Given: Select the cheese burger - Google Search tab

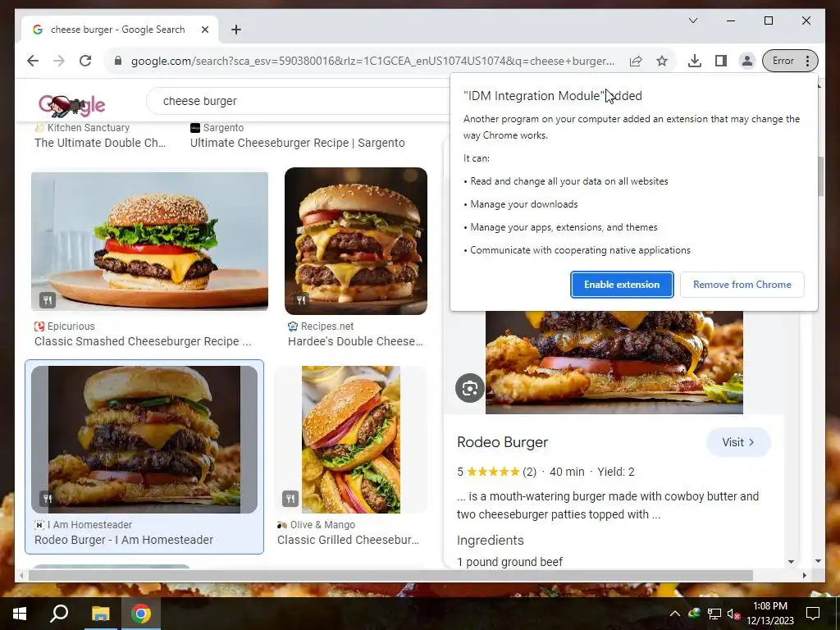Looking at the screenshot, I should tap(119, 30).
